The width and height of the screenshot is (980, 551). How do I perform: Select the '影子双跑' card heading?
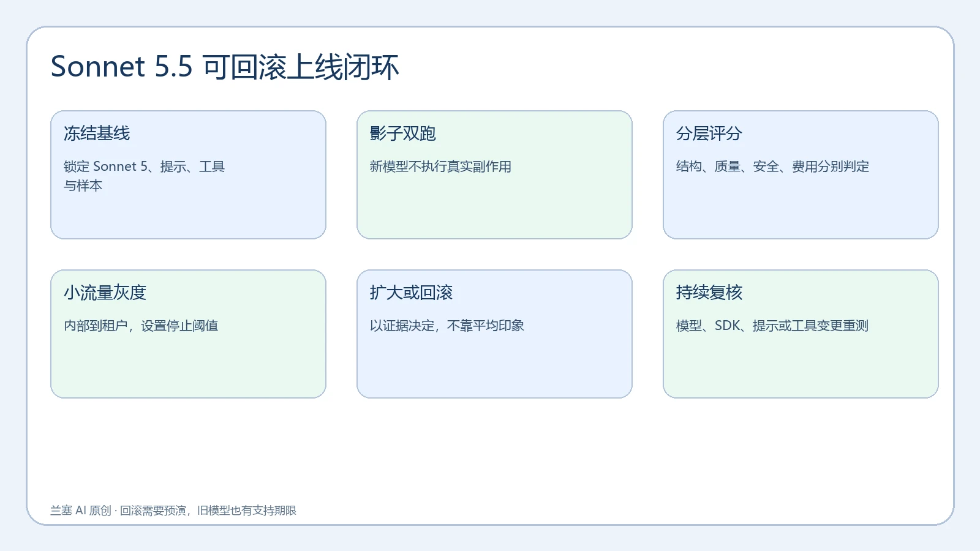coord(403,133)
